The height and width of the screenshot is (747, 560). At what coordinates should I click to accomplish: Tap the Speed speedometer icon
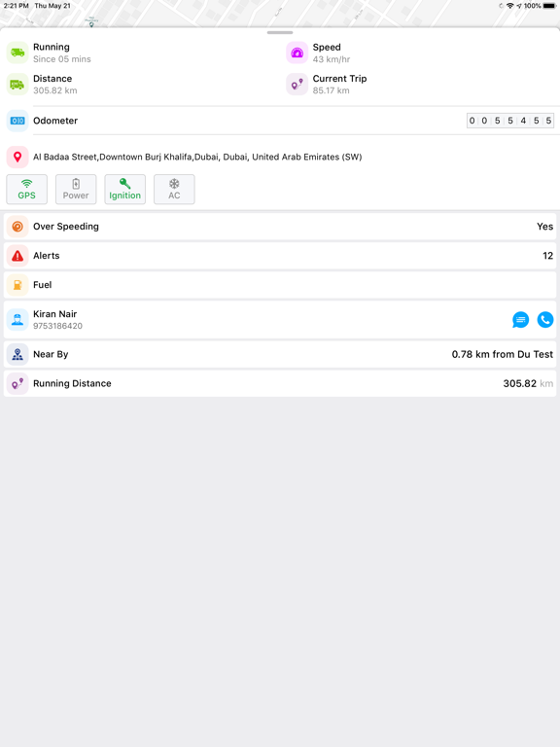click(297, 53)
